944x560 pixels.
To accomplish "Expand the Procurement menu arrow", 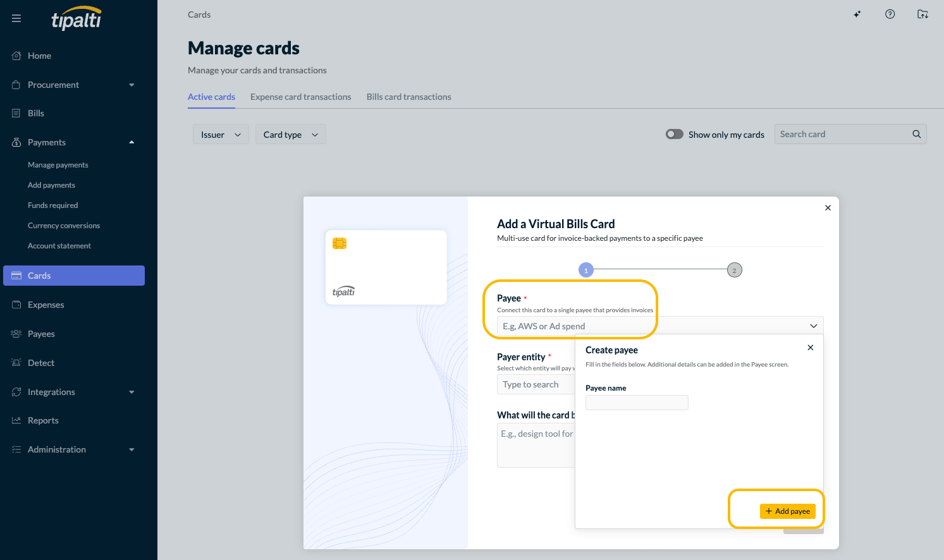I will [x=132, y=85].
